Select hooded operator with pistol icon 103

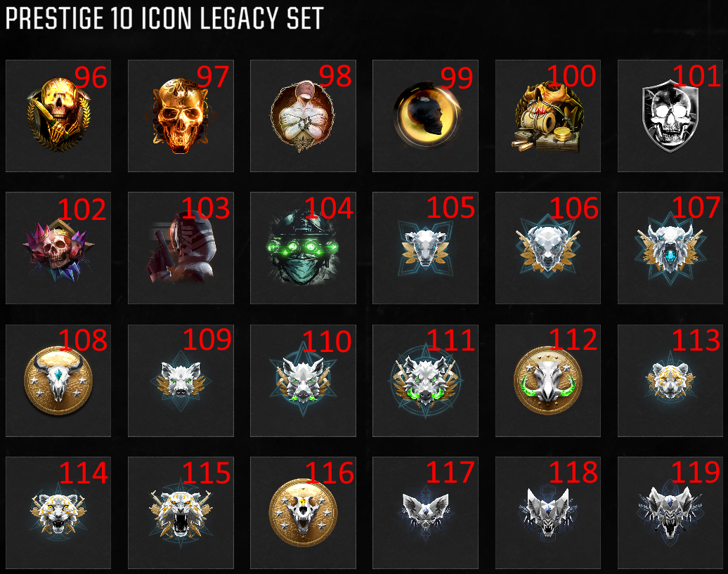coord(181,248)
